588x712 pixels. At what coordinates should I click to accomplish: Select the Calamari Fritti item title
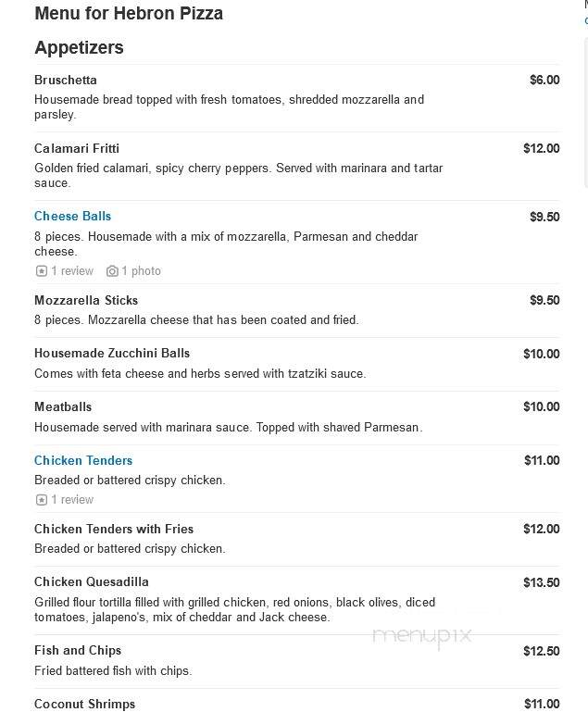coord(77,148)
